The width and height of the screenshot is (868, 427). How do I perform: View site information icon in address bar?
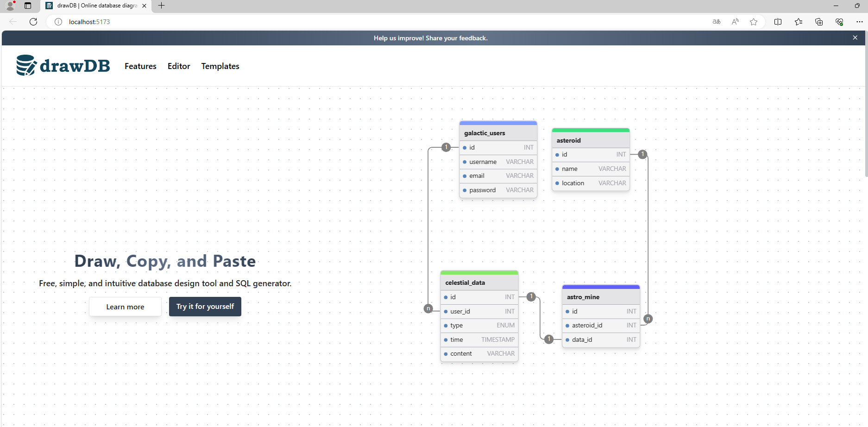[58, 22]
